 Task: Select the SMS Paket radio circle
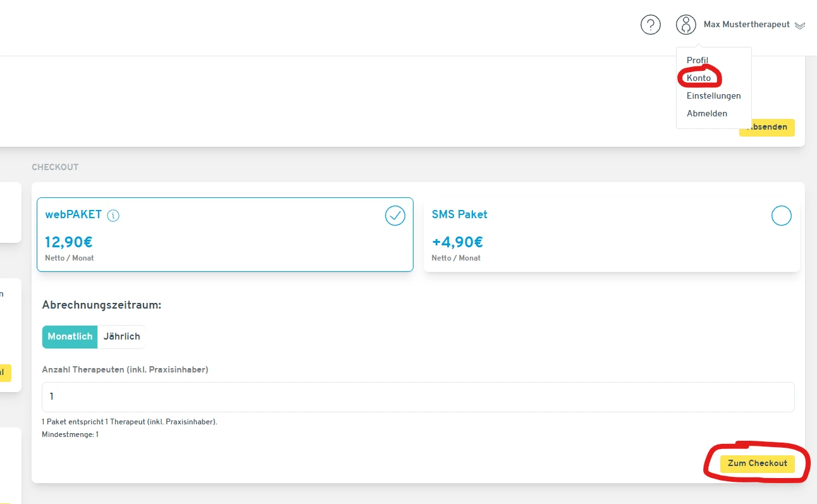click(781, 216)
